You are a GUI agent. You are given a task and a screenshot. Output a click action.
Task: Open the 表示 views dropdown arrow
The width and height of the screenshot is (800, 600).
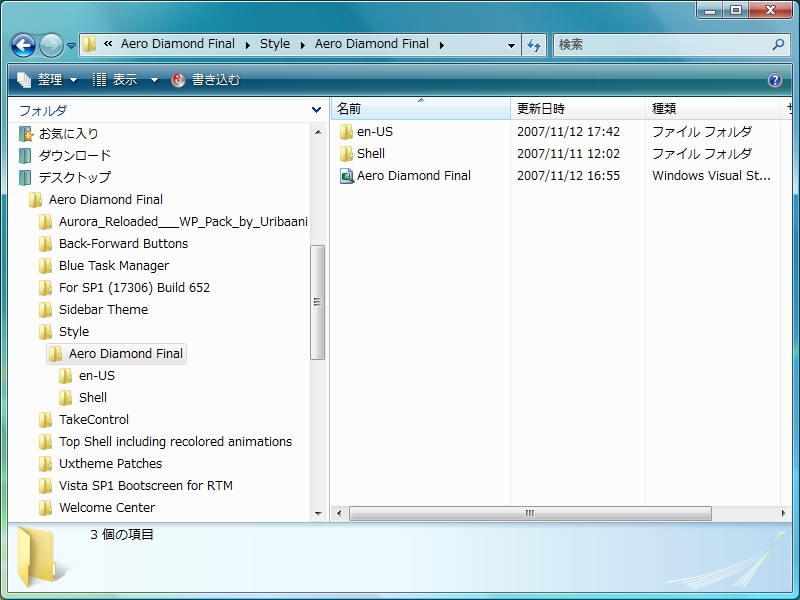tap(154, 80)
